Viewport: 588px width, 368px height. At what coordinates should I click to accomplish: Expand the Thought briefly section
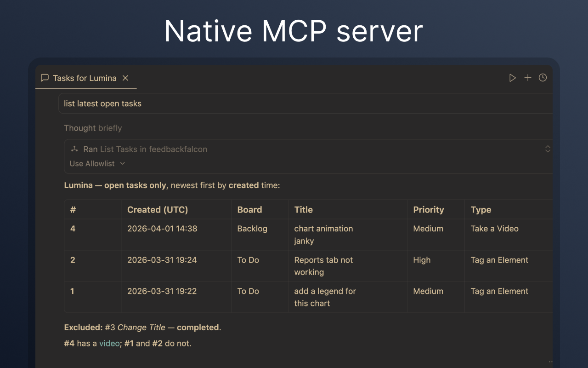(x=93, y=128)
